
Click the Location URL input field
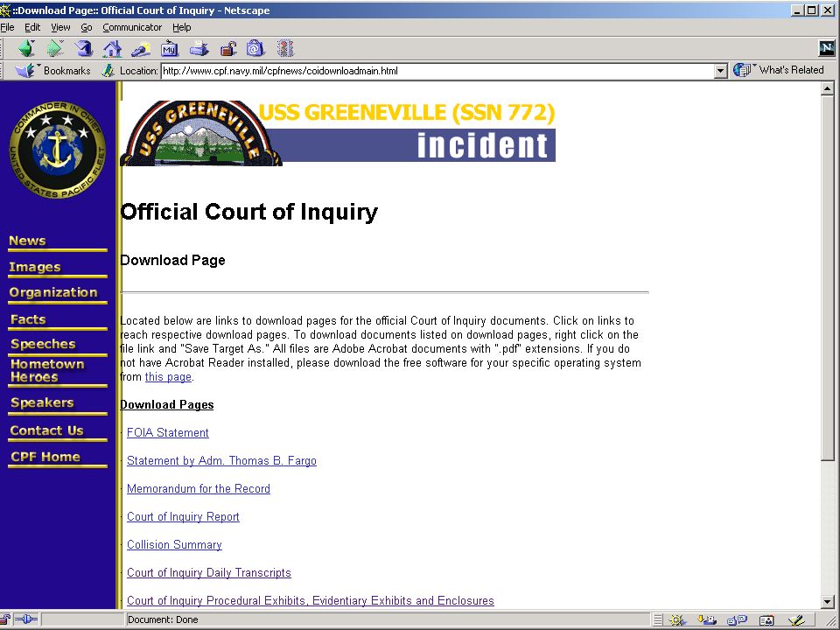point(437,71)
